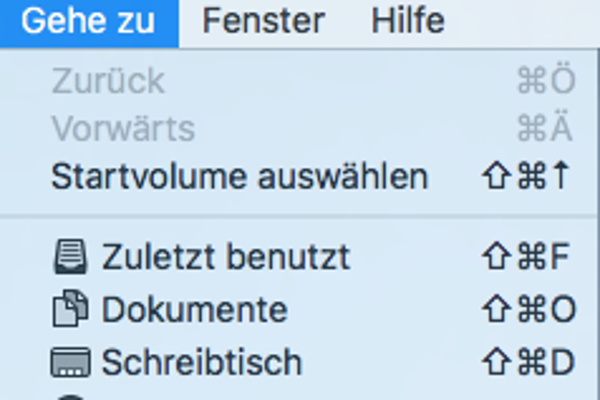This screenshot has width=600, height=400.
Task: Click the ⇧⌘↑ shortcut label
Action: click(526, 177)
